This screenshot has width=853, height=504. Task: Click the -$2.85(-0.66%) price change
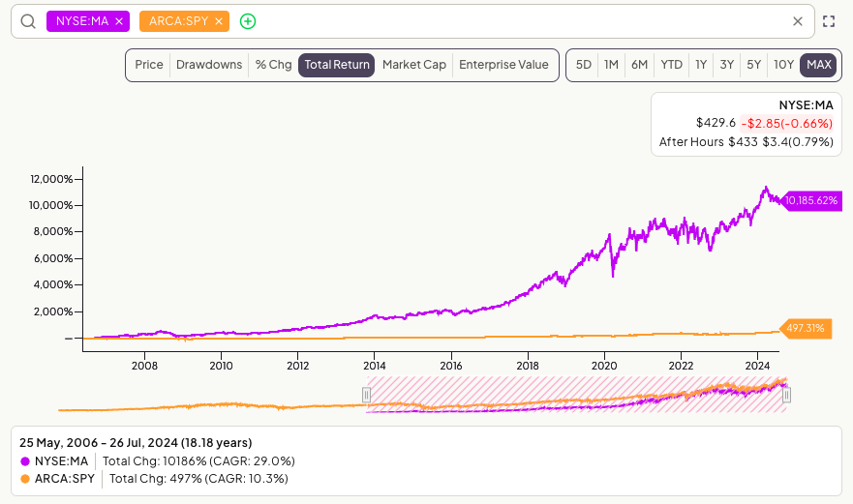click(x=786, y=124)
